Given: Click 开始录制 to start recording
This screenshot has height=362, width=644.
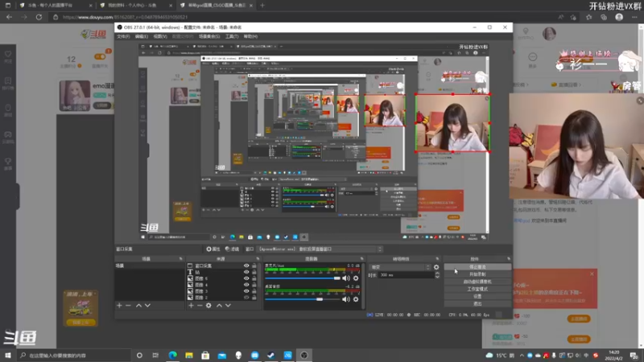Looking at the screenshot, I should coord(477,274).
